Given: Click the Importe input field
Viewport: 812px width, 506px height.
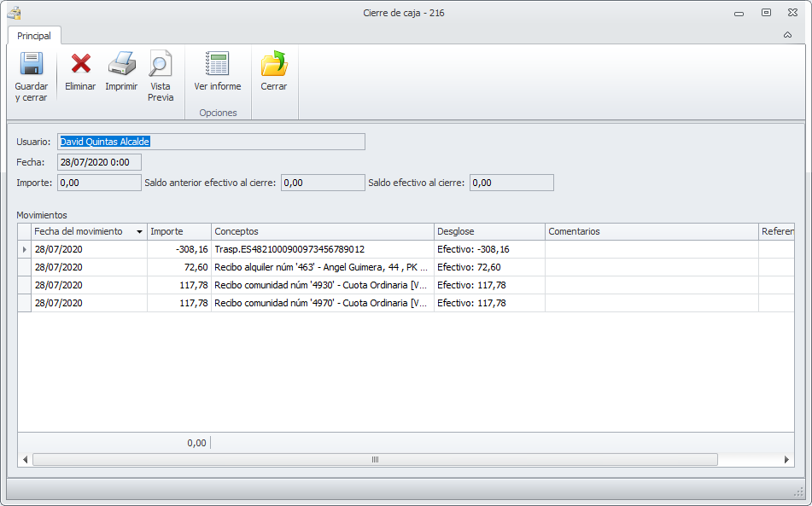Looking at the screenshot, I should 99,183.
